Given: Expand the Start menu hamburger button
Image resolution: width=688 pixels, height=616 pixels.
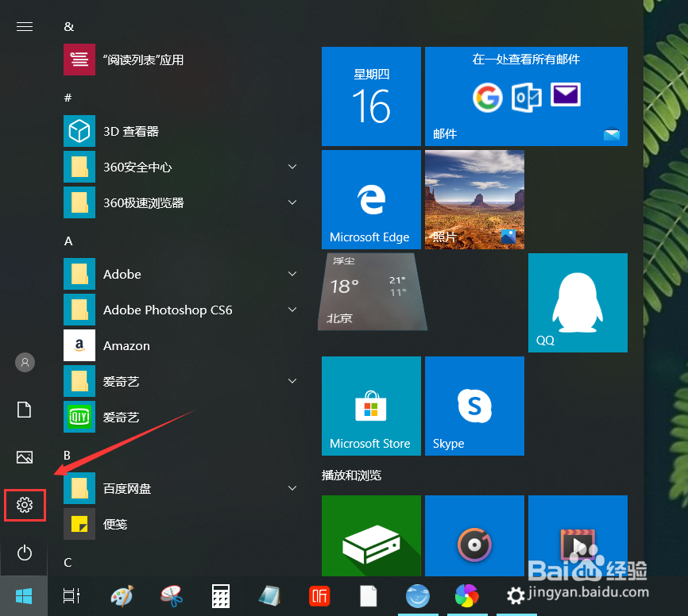Looking at the screenshot, I should pos(25,27).
